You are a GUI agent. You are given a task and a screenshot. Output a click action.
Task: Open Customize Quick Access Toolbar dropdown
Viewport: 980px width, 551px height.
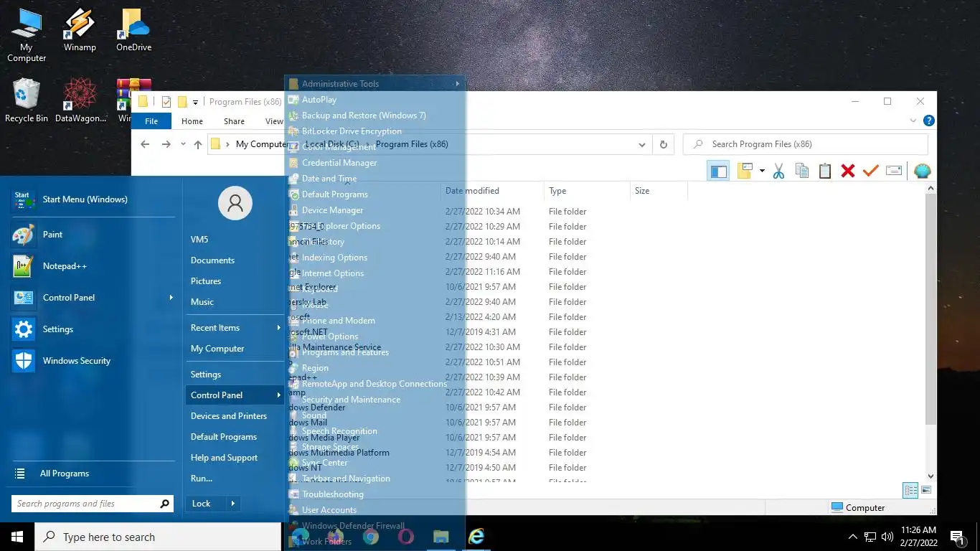195,103
